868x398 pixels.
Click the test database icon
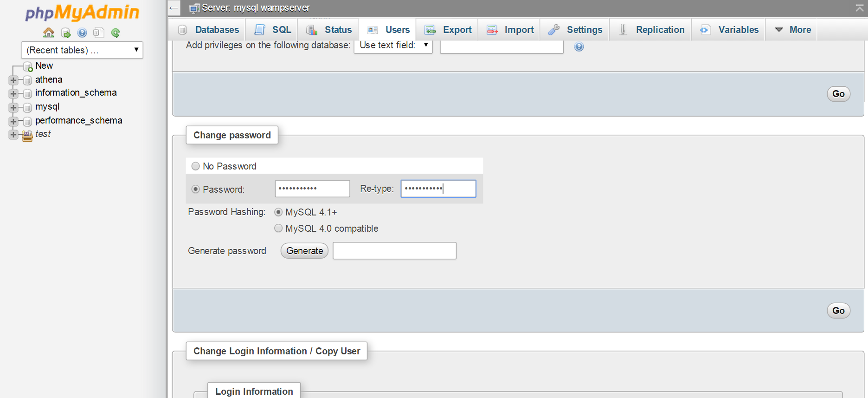pyautogui.click(x=28, y=135)
